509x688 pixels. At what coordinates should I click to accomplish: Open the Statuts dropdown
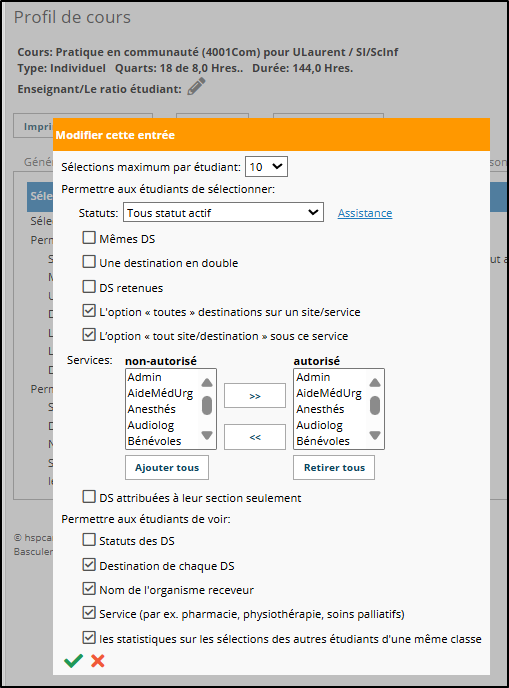[223, 212]
